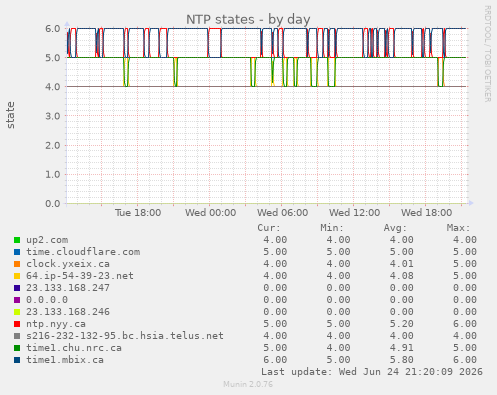Click the '1.0' y-axis tick label
The image size is (497, 395).
click(x=53, y=174)
